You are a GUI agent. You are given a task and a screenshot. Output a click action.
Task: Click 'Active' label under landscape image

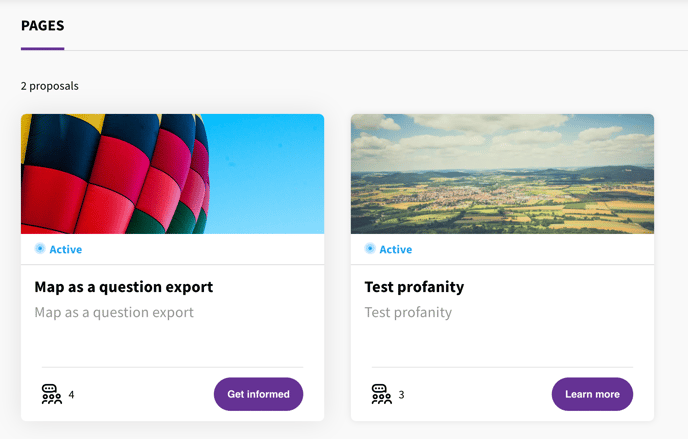[x=396, y=249]
